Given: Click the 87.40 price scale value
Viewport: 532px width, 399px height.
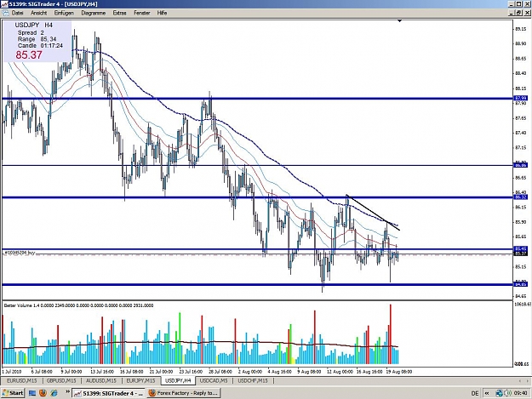Looking at the screenshot, I should click(x=521, y=133).
